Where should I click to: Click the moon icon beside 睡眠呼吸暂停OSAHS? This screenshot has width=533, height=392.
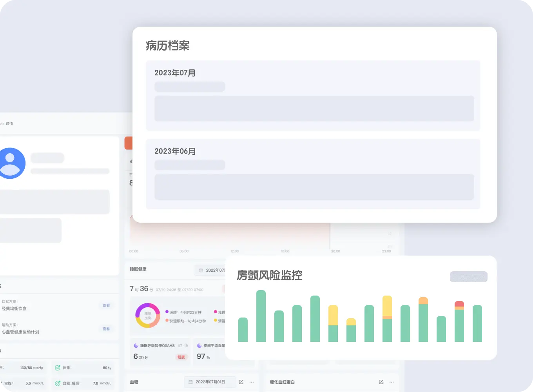pyautogui.click(x=136, y=346)
